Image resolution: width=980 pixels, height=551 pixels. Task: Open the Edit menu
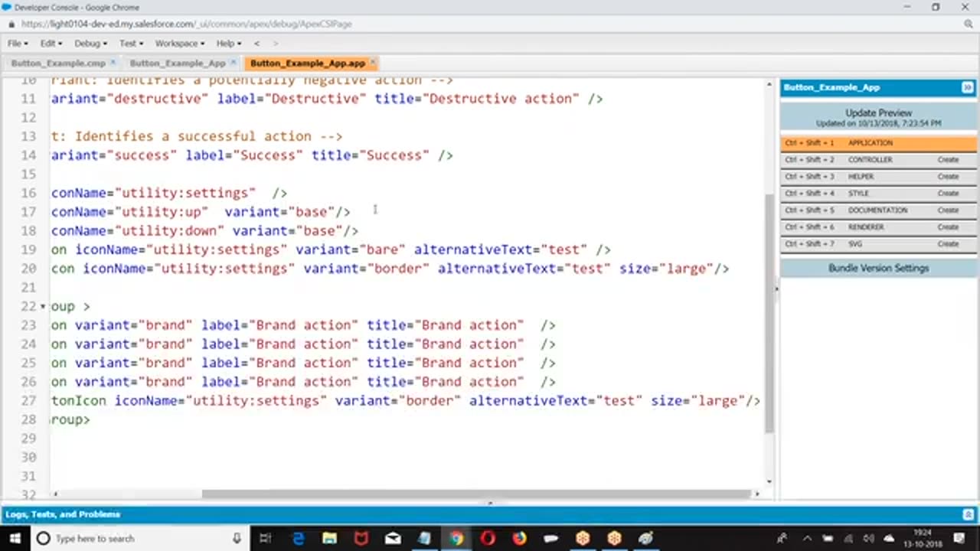tap(51, 44)
